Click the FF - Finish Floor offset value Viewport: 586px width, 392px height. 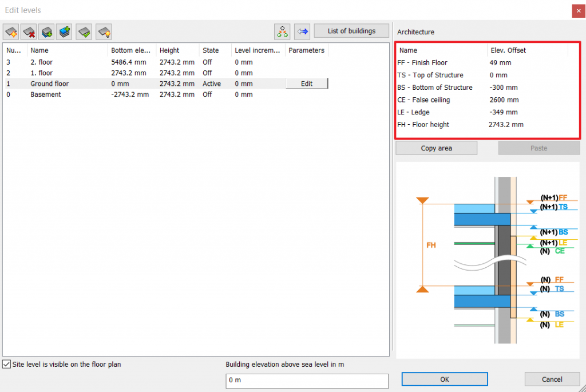tap(501, 62)
